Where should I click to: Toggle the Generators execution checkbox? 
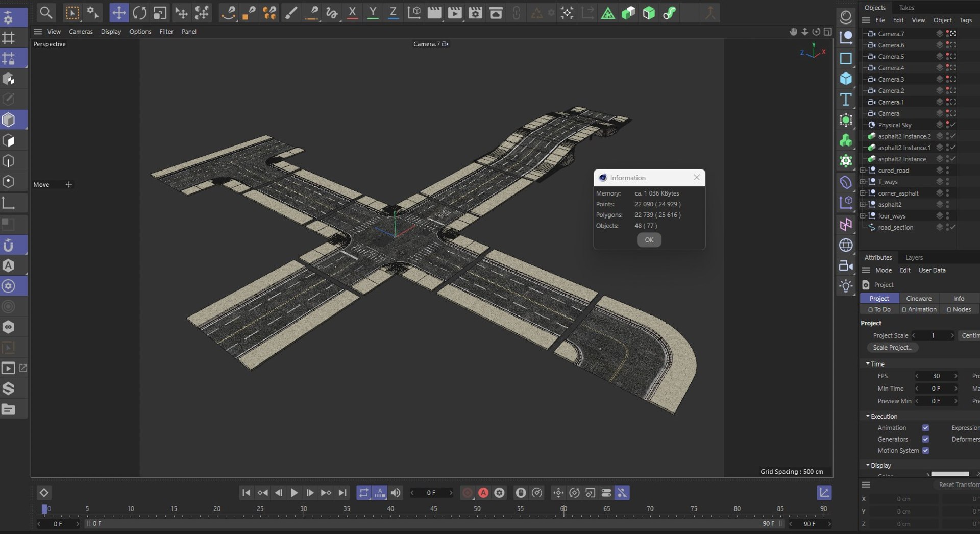pos(925,439)
